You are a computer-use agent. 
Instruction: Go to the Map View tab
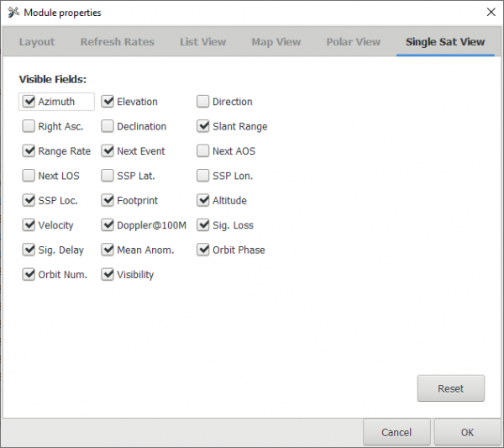pos(276,42)
